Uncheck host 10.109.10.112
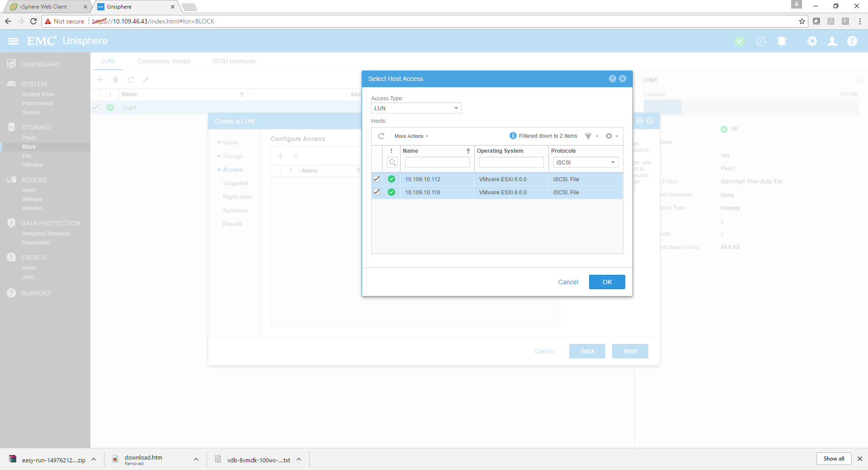This screenshot has width=868, height=470. point(376,179)
